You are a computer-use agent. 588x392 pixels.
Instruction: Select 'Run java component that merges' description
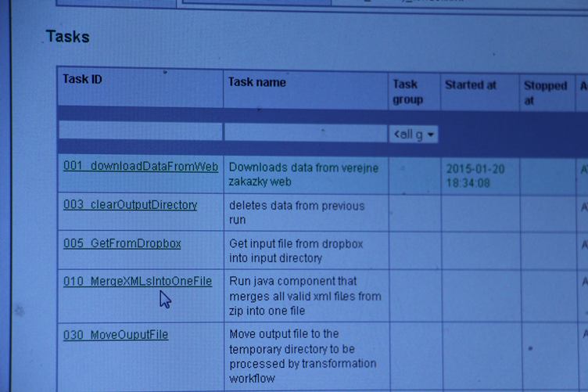pyautogui.click(x=305, y=296)
